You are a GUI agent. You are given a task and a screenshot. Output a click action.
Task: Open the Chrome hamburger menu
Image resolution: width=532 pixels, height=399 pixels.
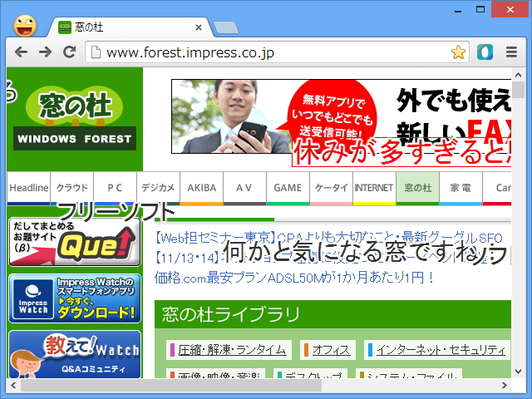511,52
